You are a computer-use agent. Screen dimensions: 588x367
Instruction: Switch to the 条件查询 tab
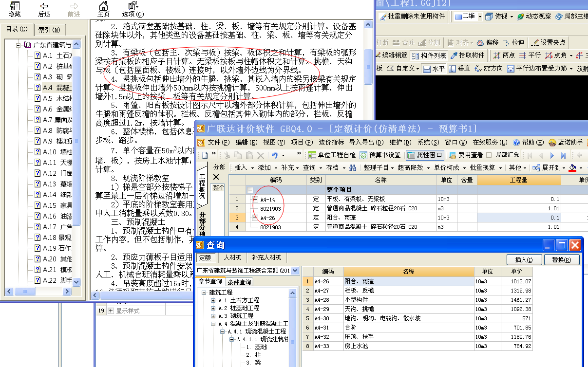(x=240, y=282)
